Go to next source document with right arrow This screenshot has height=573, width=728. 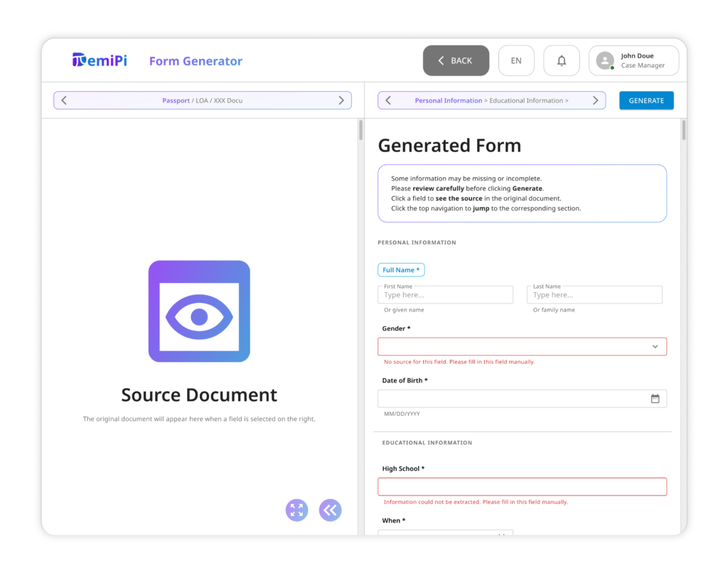click(x=341, y=100)
